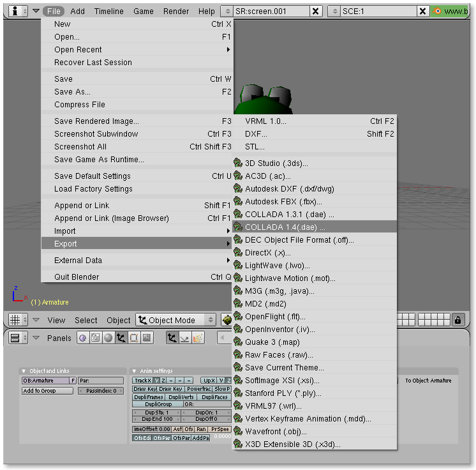Screen dimensions: 476x470
Task: Click the Quake 3 (.map) script icon
Action: (x=238, y=342)
